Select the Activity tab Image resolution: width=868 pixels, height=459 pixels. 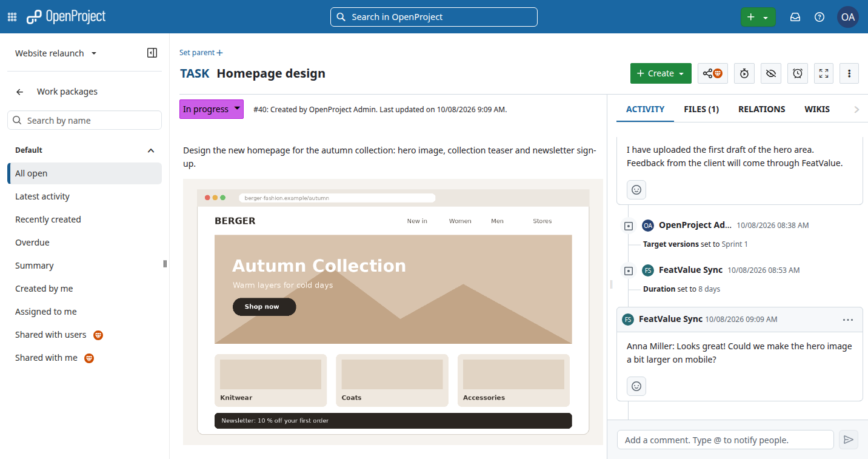coord(646,109)
